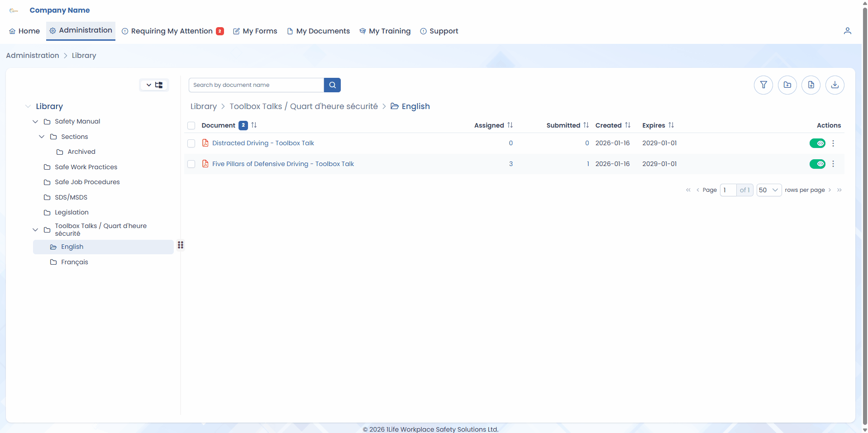Viewport: 868px width, 433px height.
Task: Click the download icon above the document list
Action: [x=835, y=85]
